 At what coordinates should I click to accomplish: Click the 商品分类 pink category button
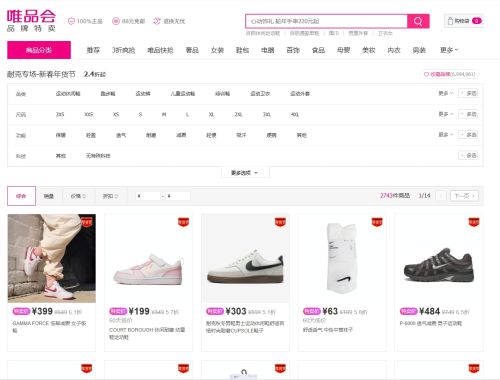click(x=39, y=50)
